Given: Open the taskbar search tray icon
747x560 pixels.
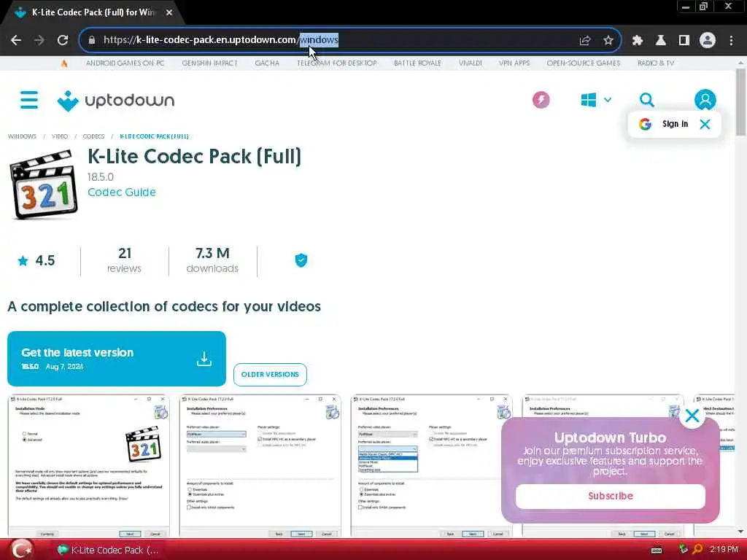Looking at the screenshot, I should [697, 550].
